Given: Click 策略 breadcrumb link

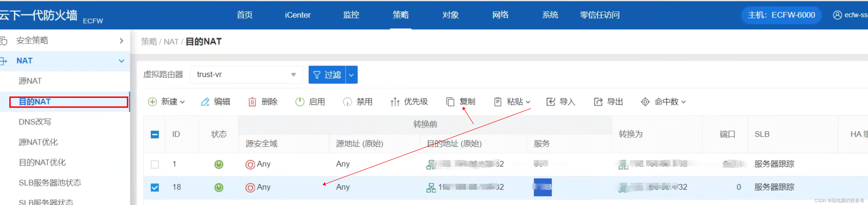Looking at the screenshot, I should pyautogui.click(x=149, y=42).
